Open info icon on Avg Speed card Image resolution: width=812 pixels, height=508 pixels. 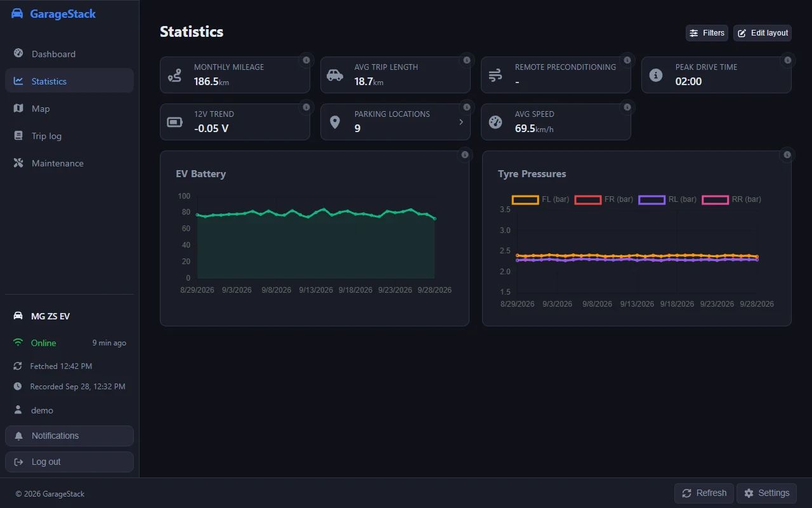pyautogui.click(x=627, y=107)
